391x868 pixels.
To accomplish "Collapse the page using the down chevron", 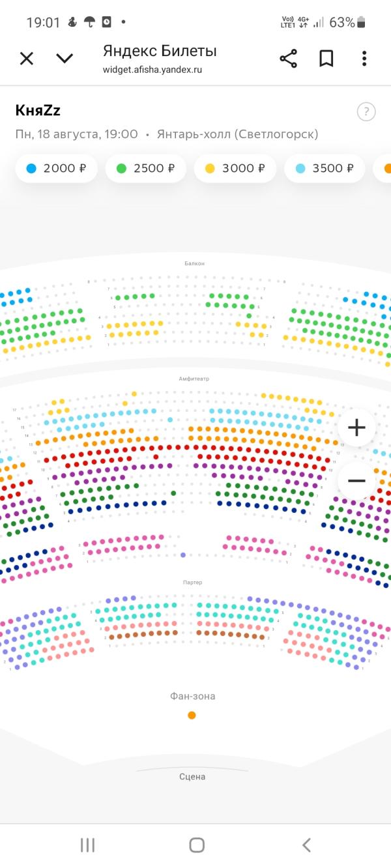I will point(65,59).
